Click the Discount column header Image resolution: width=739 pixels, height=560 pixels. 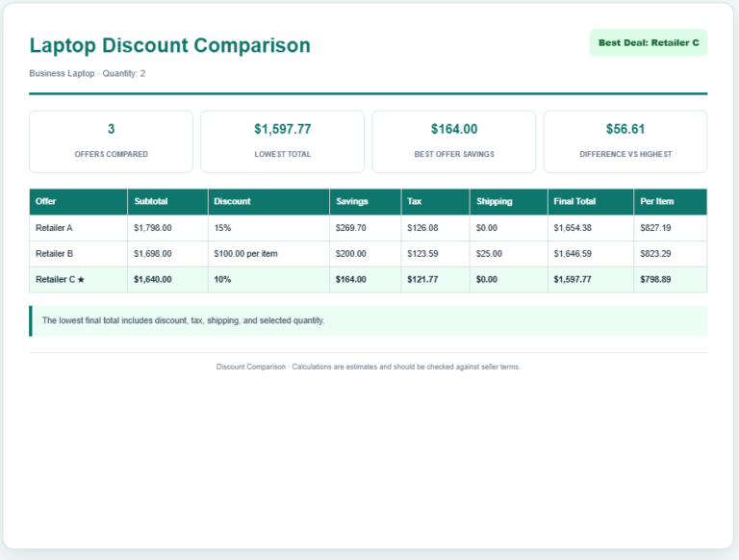click(x=268, y=202)
